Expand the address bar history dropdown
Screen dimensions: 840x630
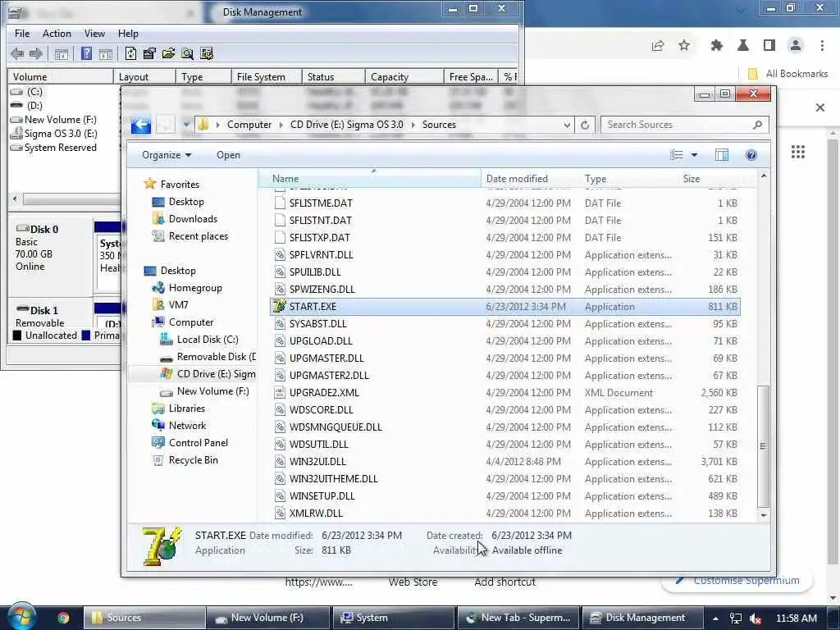[x=567, y=125]
